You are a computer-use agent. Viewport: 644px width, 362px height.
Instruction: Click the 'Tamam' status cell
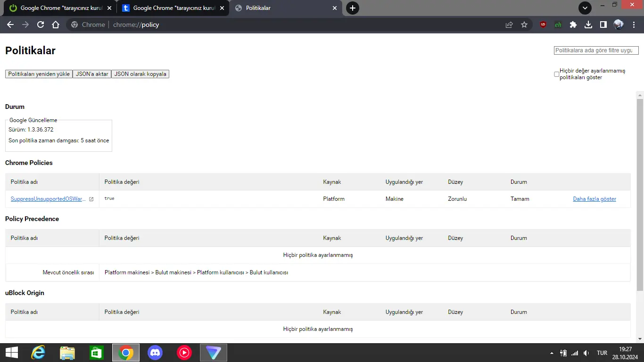pyautogui.click(x=520, y=199)
